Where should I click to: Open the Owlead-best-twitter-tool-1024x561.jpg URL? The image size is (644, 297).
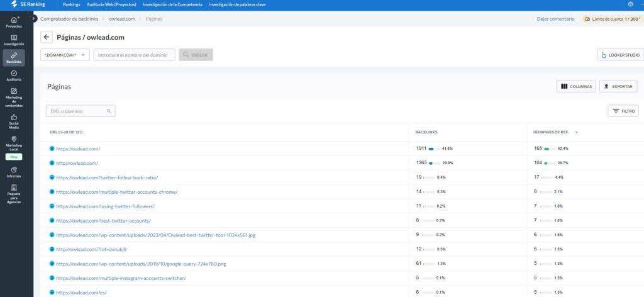pyautogui.click(x=156, y=235)
